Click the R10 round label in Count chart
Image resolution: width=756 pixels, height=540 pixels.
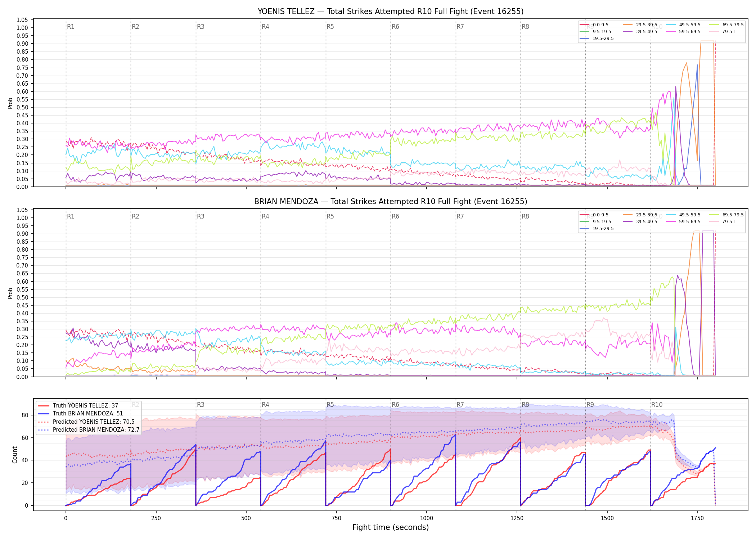[x=657, y=405]
